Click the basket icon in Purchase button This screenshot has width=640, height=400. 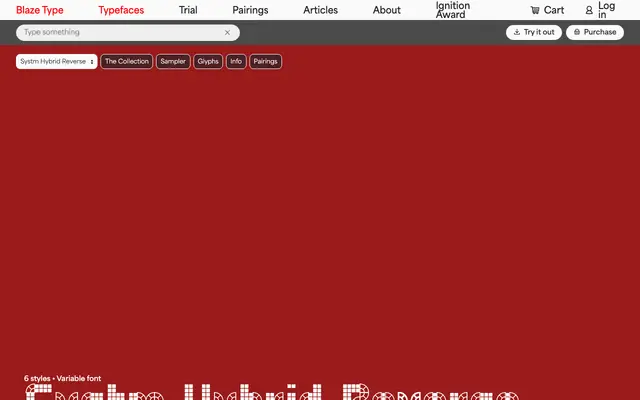pyautogui.click(x=577, y=32)
